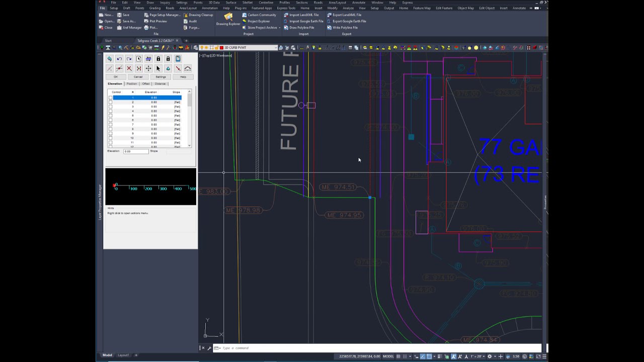Add a new drawing tab with plus

(x=186, y=41)
